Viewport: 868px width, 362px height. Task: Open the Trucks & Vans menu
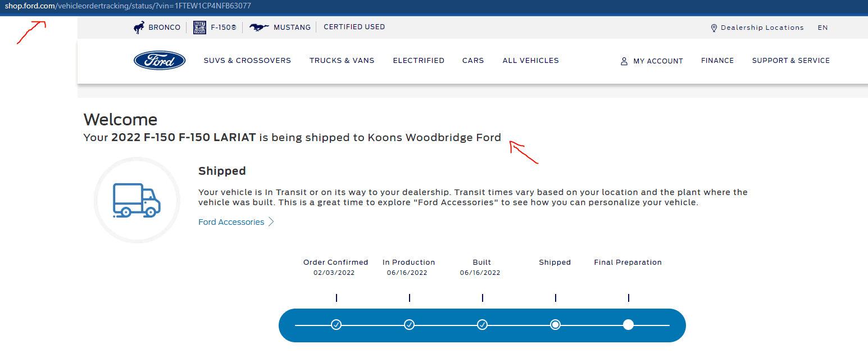pos(342,61)
